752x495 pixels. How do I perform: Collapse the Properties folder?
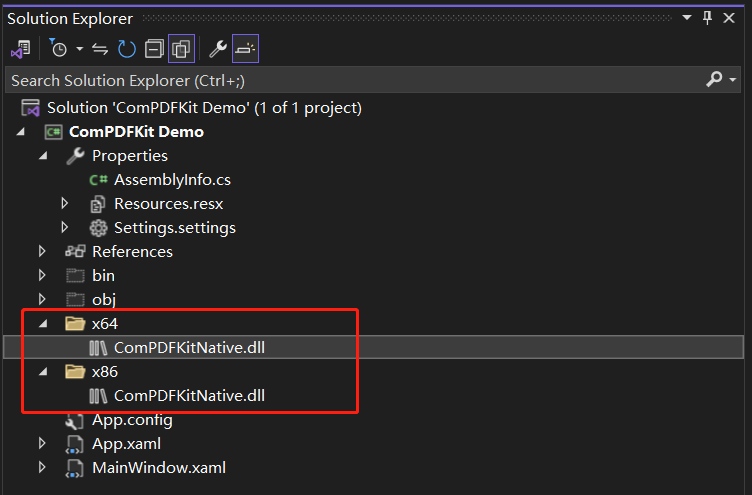43,155
